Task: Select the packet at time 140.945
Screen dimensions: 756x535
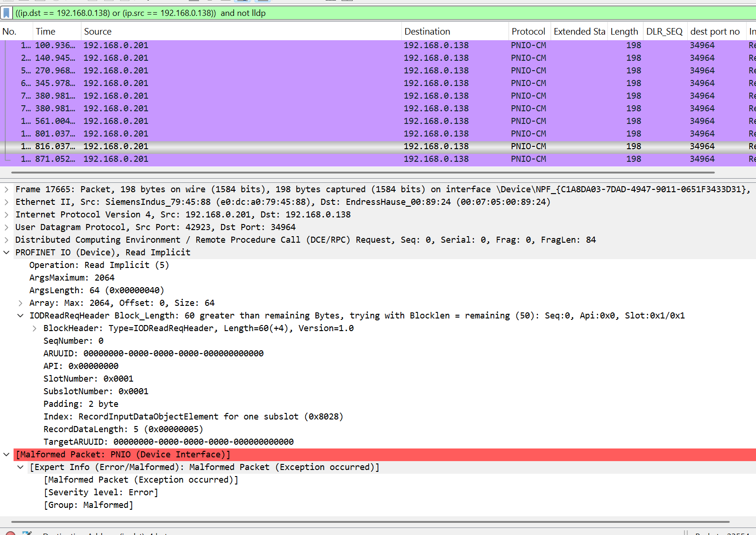Action: (378, 58)
